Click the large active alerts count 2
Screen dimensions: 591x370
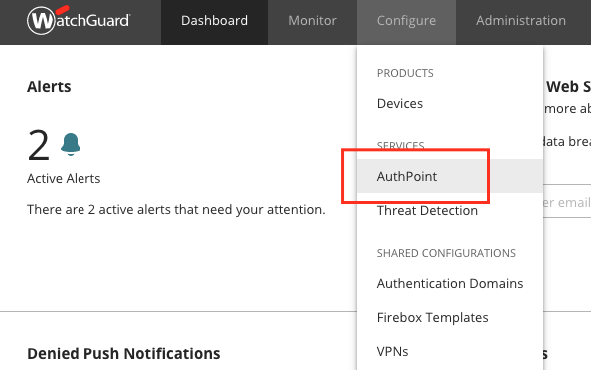tap(38, 145)
